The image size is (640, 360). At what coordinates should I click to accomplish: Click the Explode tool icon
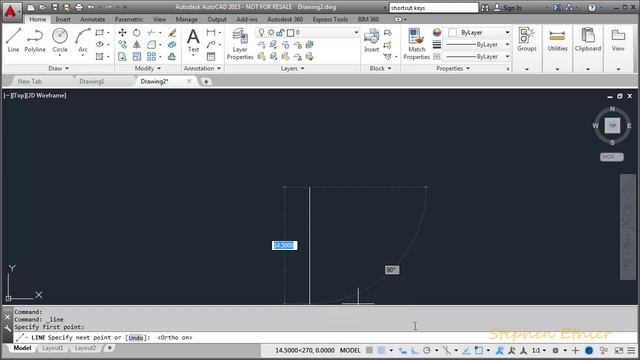click(x=172, y=44)
